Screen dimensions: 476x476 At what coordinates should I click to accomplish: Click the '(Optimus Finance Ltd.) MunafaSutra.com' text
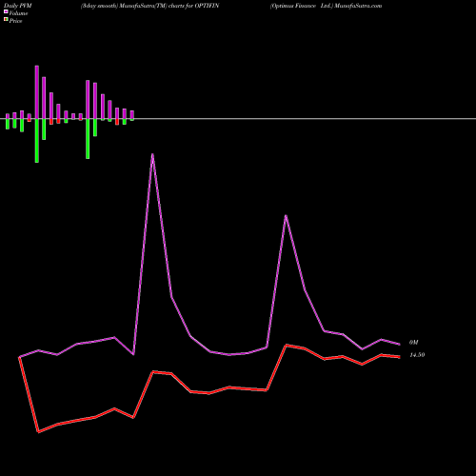[x=326, y=6]
